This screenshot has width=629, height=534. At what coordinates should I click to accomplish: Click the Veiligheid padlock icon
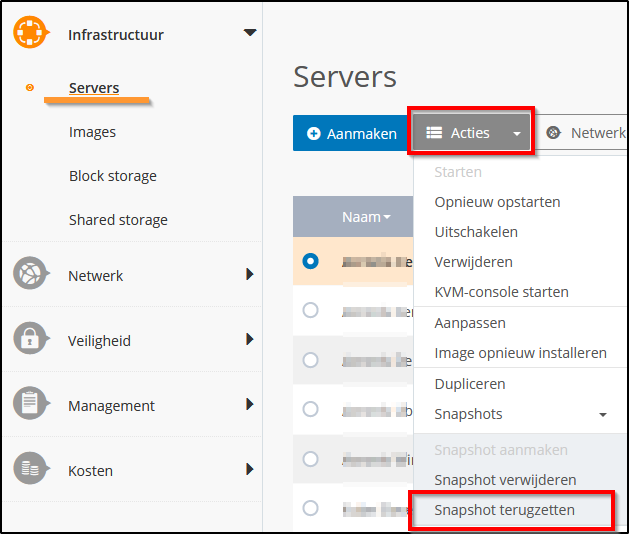tap(31, 340)
